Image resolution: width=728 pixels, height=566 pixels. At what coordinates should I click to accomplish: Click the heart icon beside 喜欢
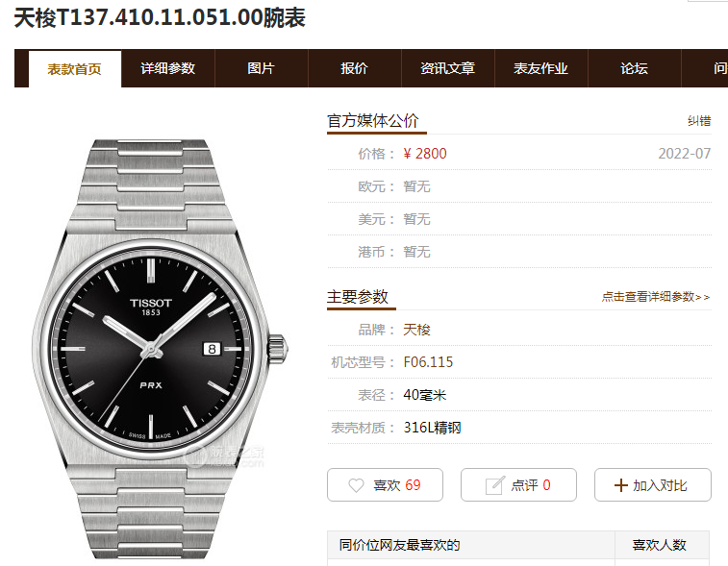pyautogui.click(x=356, y=485)
